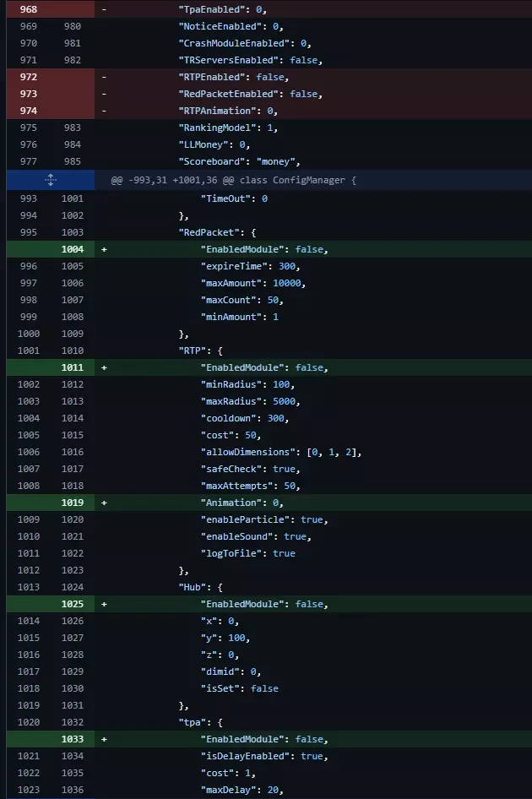Select the line '"tpa": {'

[x=200, y=722]
